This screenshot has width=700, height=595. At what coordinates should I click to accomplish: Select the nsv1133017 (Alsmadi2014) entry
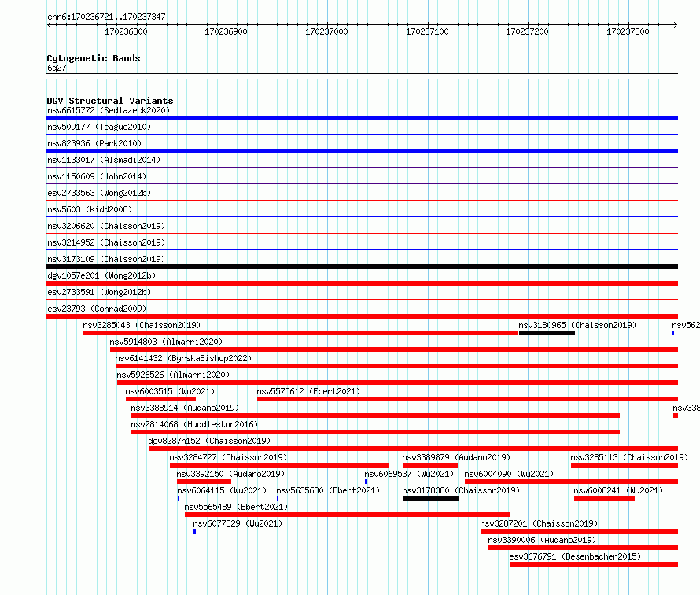tap(104, 160)
